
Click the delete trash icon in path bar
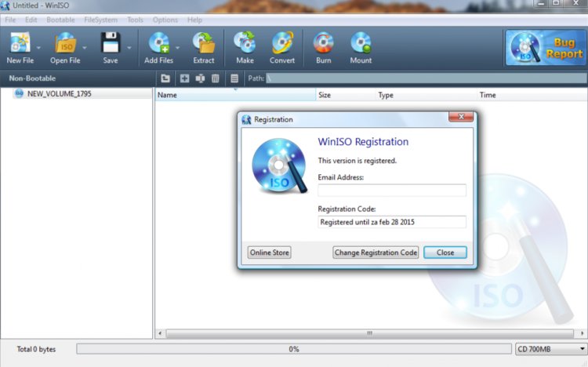tap(215, 78)
